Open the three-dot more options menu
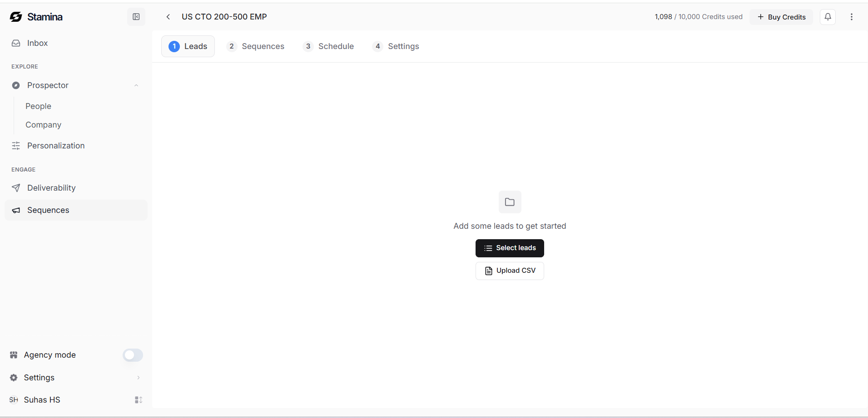The height and width of the screenshot is (418, 868). tap(852, 17)
